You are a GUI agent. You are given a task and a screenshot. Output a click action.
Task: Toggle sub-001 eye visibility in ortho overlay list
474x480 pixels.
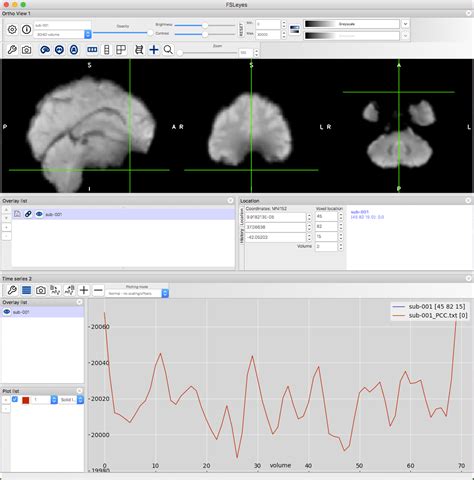(x=39, y=214)
